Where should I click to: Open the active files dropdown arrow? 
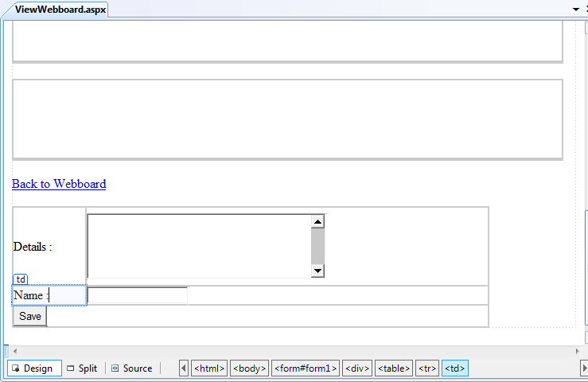576,10
